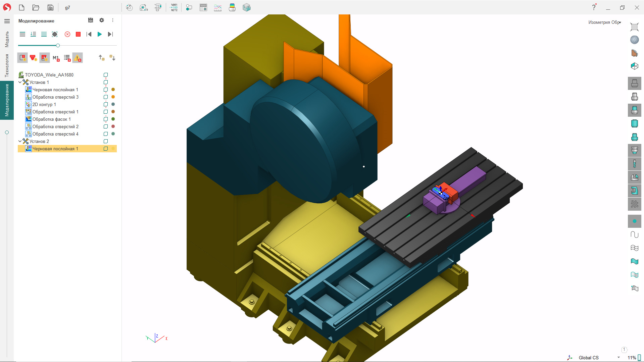
Task: Select the snap/magnet tool in top toolbar
Action: 129,7
